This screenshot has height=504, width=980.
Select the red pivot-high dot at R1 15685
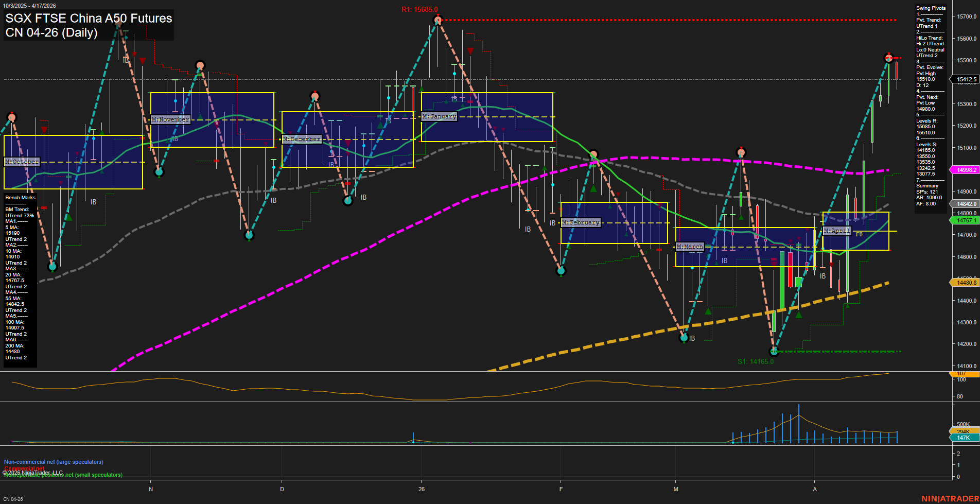pyautogui.click(x=438, y=20)
